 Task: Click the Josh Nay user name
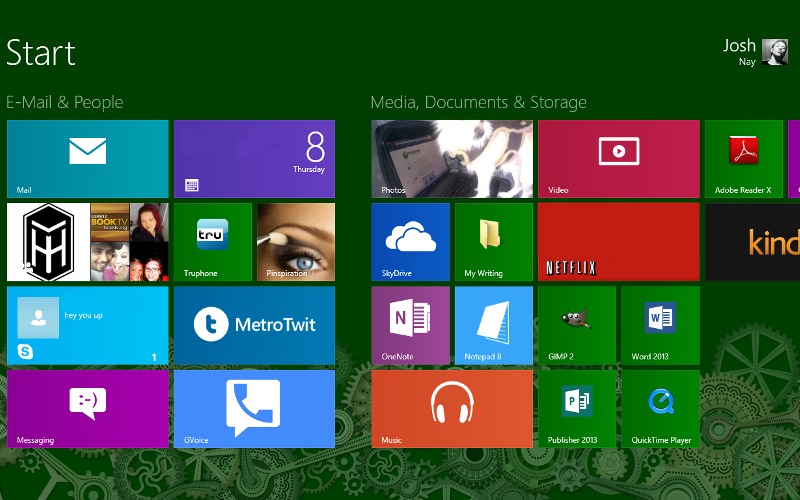739,52
